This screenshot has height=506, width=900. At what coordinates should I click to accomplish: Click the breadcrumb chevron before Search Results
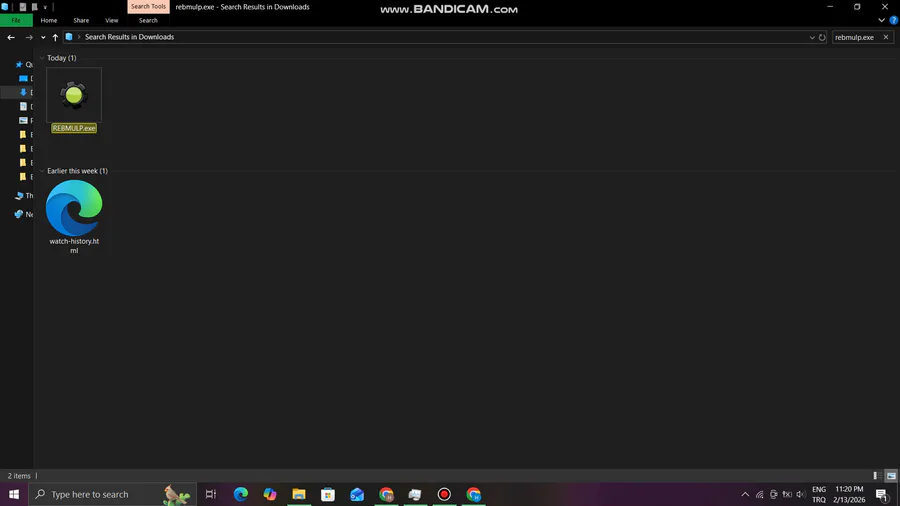point(79,37)
